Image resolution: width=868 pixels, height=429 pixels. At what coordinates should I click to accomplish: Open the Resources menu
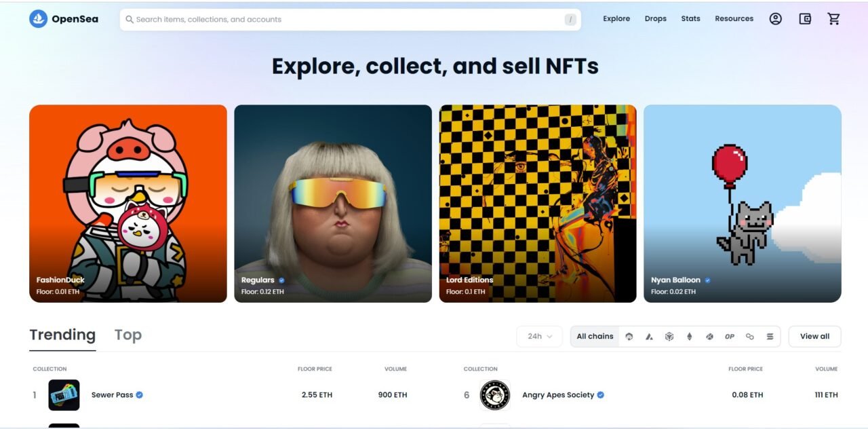coord(734,19)
